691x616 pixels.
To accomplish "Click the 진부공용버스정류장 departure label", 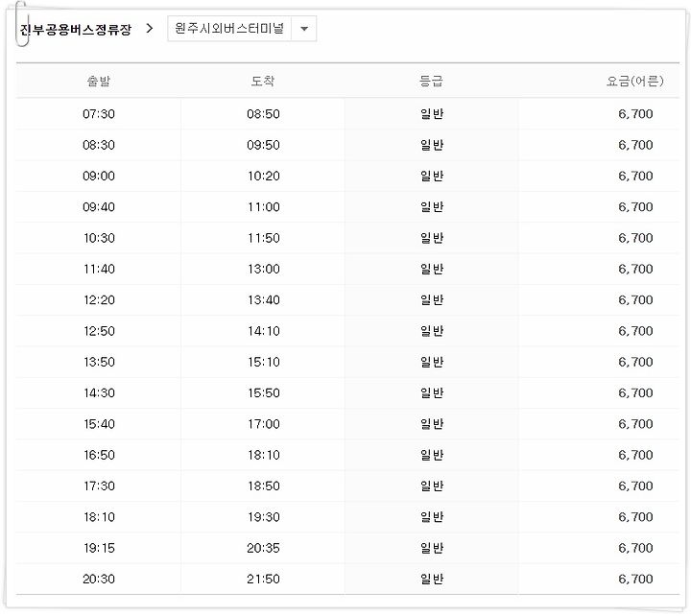I will [x=76, y=30].
